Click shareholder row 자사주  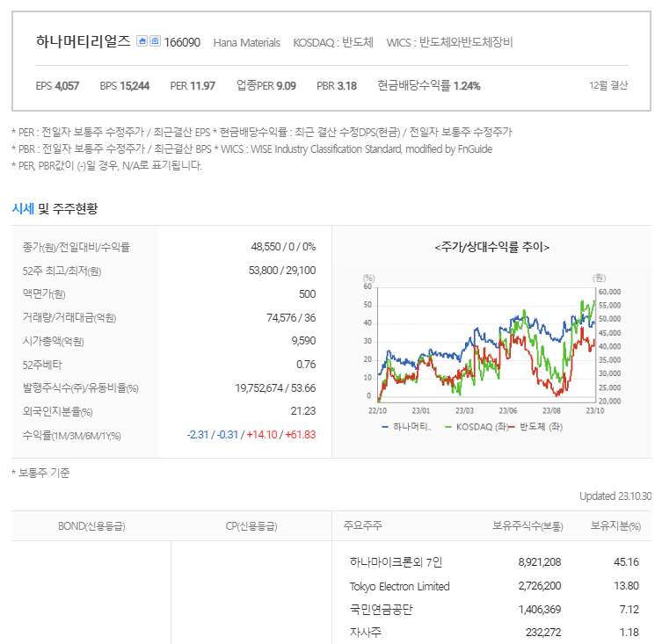366,633
